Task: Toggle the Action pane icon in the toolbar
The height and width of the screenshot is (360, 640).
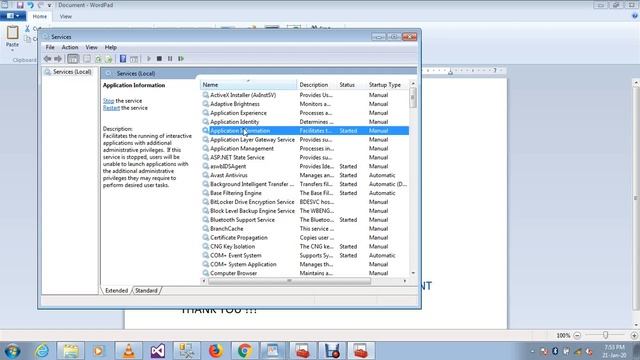Action: tap(133, 59)
